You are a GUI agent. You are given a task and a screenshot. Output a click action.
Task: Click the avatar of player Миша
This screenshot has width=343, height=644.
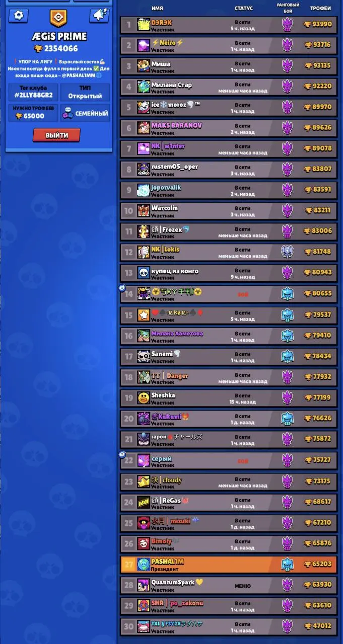pyautogui.click(x=144, y=65)
